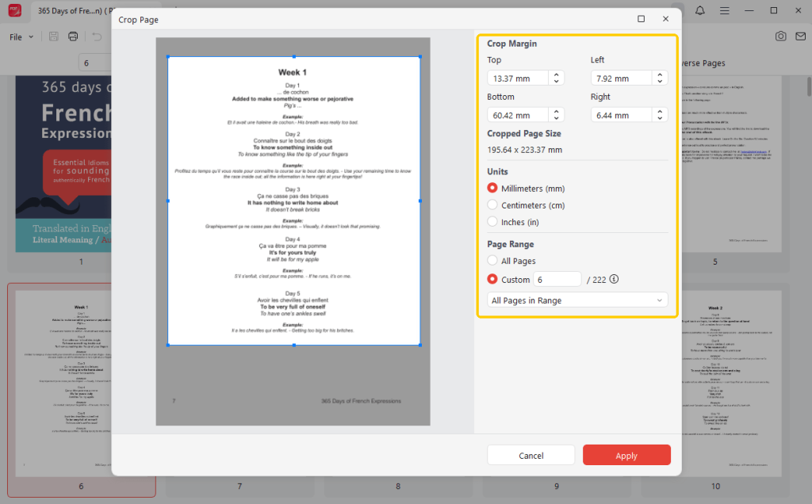Click the / 222 total pages text
The image size is (812, 504).
click(596, 280)
